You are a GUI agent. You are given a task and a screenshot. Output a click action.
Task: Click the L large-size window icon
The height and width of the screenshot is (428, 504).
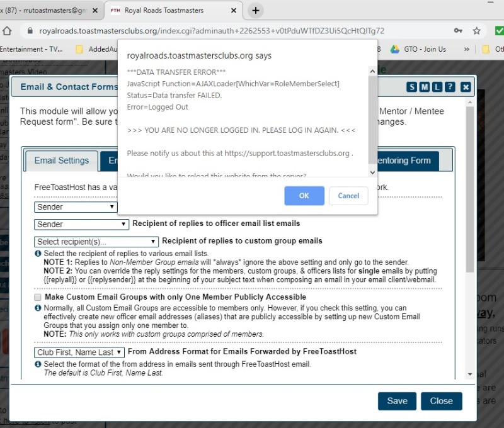[437, 87]
